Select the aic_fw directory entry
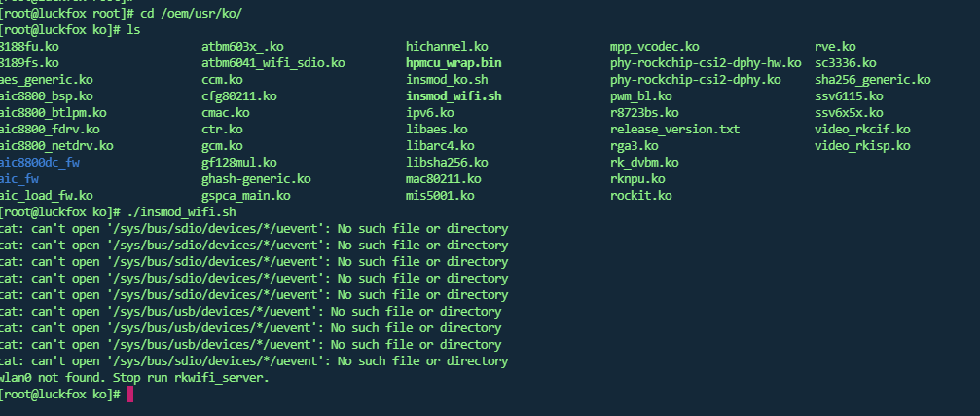The image size is (980, 416). point(19,179)
